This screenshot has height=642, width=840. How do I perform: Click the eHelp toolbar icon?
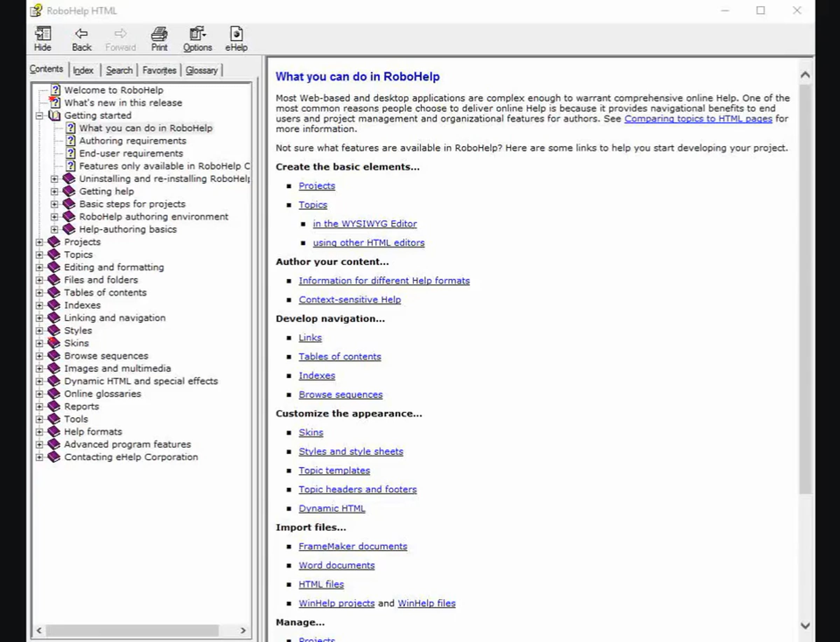236,34
